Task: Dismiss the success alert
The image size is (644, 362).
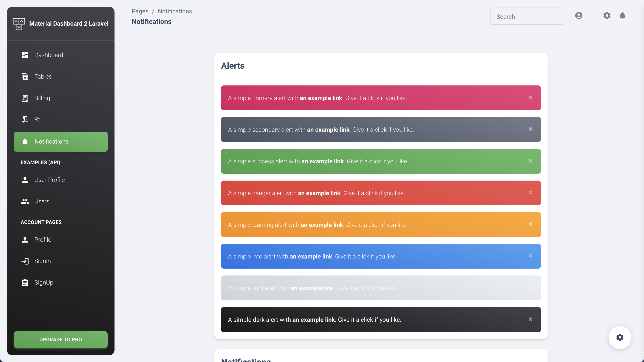Action: [530, 161]
